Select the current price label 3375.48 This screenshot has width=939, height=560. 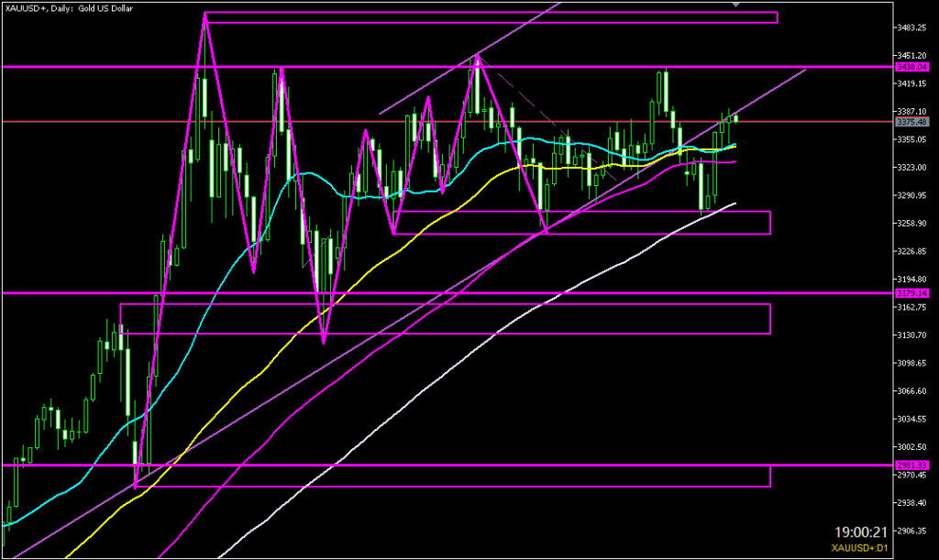click(x=911, y=122)
